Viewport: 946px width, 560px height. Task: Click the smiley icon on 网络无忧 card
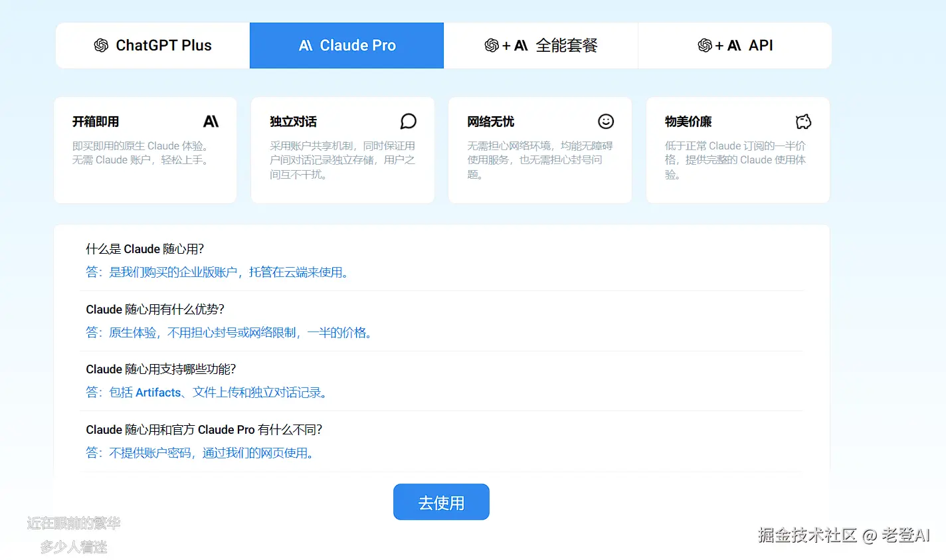pos(606,122)
